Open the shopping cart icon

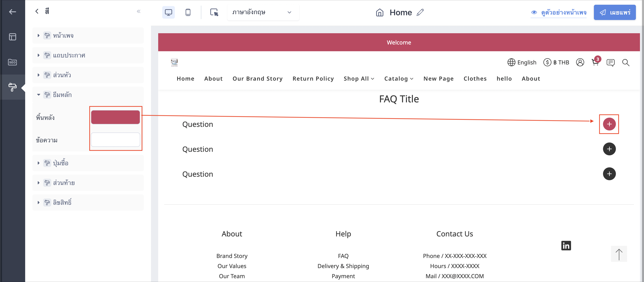[595, 62]
